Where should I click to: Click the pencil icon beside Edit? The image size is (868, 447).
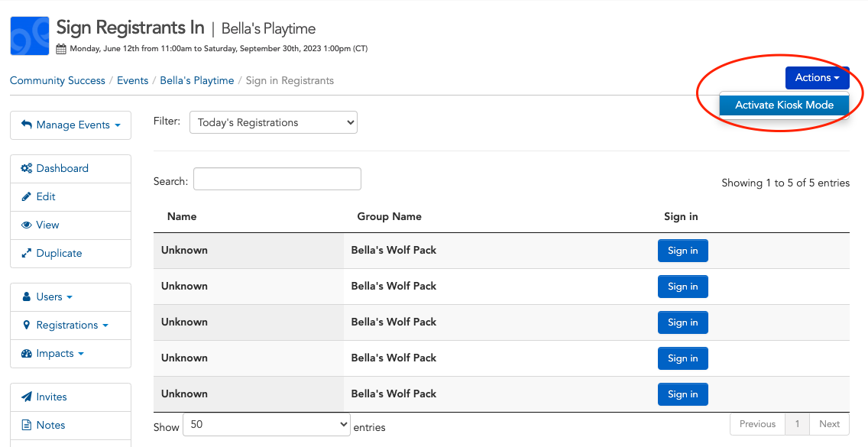pyautogui.click(x=26, y=196)
